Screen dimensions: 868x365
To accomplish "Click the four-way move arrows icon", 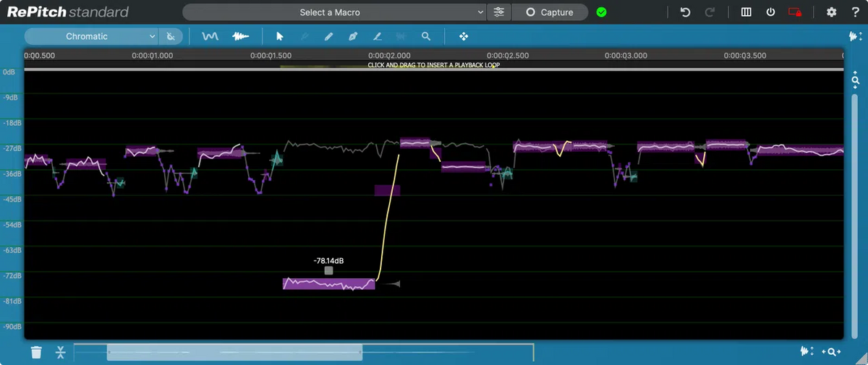I will (464, 36).
